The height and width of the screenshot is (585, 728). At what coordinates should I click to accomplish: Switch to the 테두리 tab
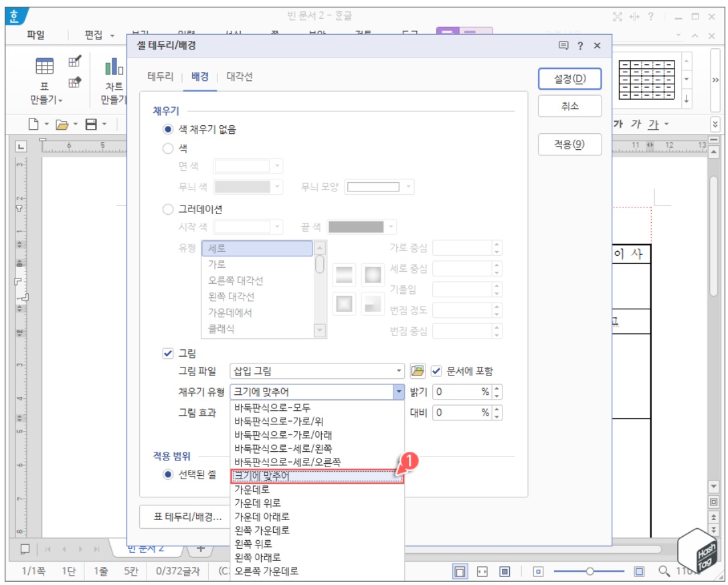click(x=160, y=76)
